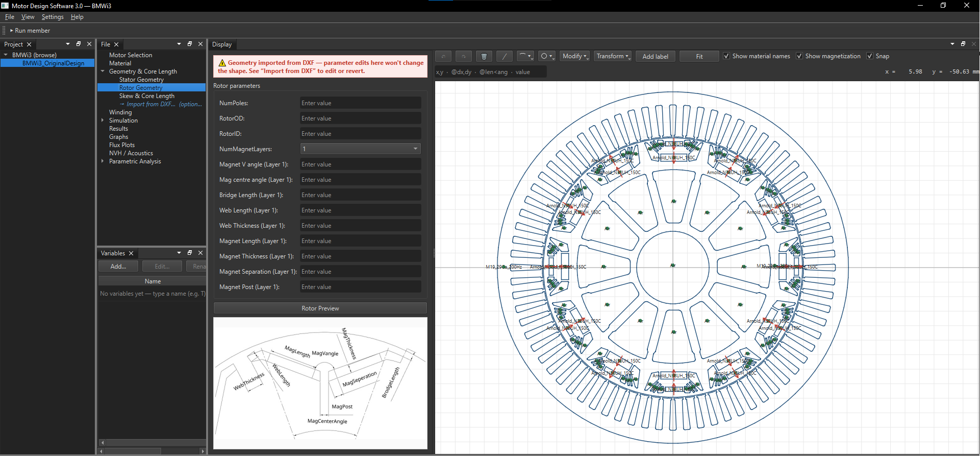Collapse the BMWi3 (browse) project tree node
Viewport: 980px width, 456px height.
6,55
